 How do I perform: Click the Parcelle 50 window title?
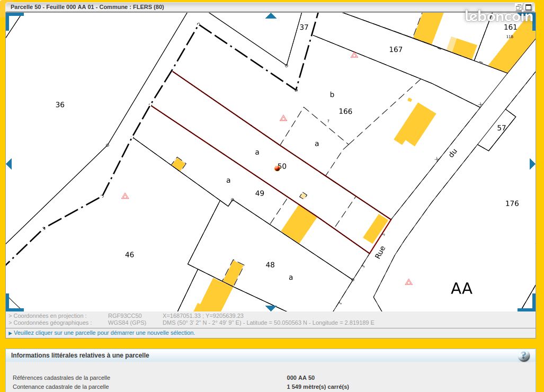coord(87,7)
